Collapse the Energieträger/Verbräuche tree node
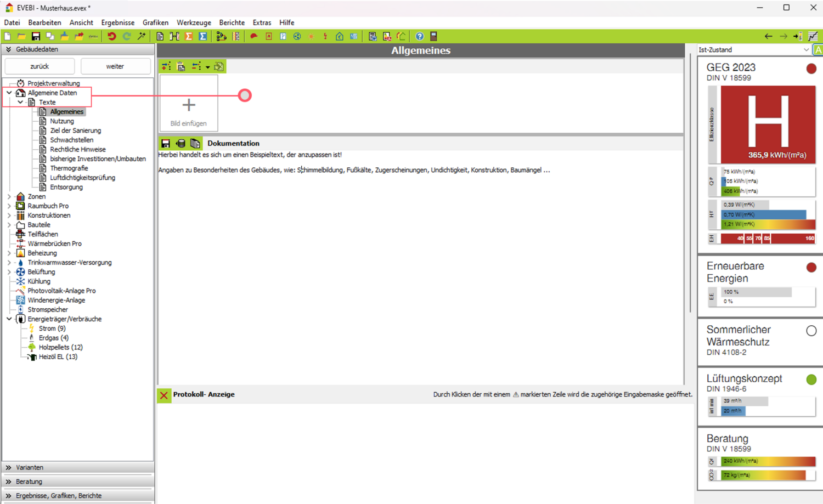 click(x=9, y=319)
